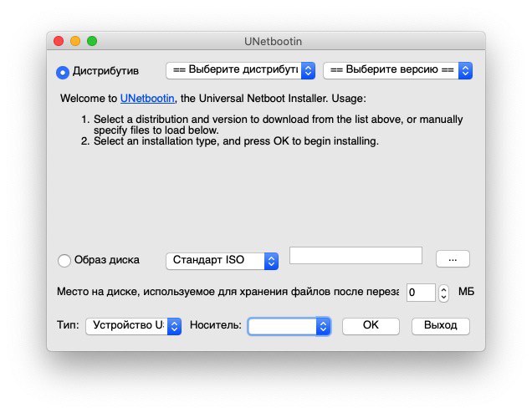Click the persistent space MB field
The image size is (532, 413).
(x=421, y=293)
